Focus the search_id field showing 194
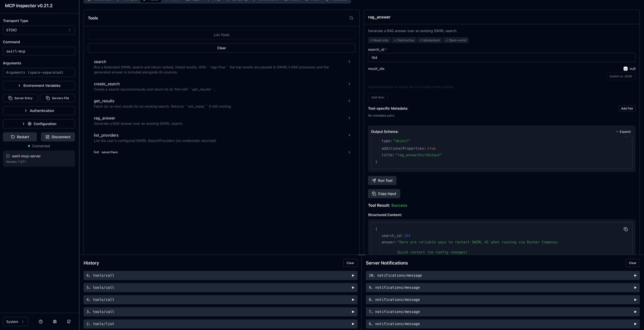644x330 pixels. click(x=502, y=58)
